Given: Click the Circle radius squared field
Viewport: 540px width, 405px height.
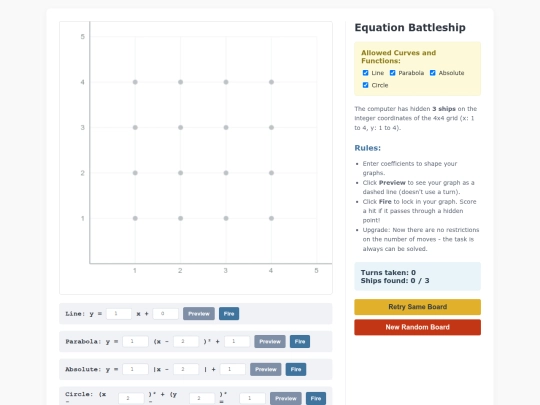Looking at the screenshot, I should point(252,398).
